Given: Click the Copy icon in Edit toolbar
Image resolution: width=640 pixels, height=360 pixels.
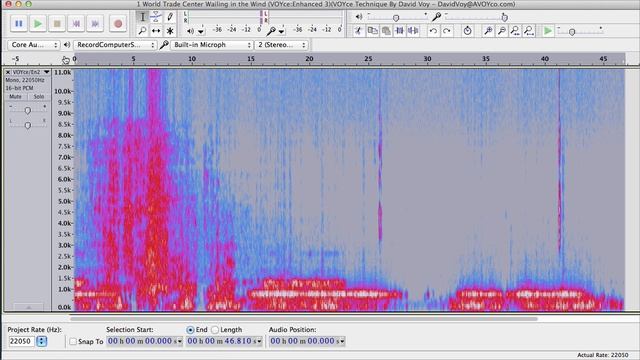Looking at the screenshot, I should [372, 31].
